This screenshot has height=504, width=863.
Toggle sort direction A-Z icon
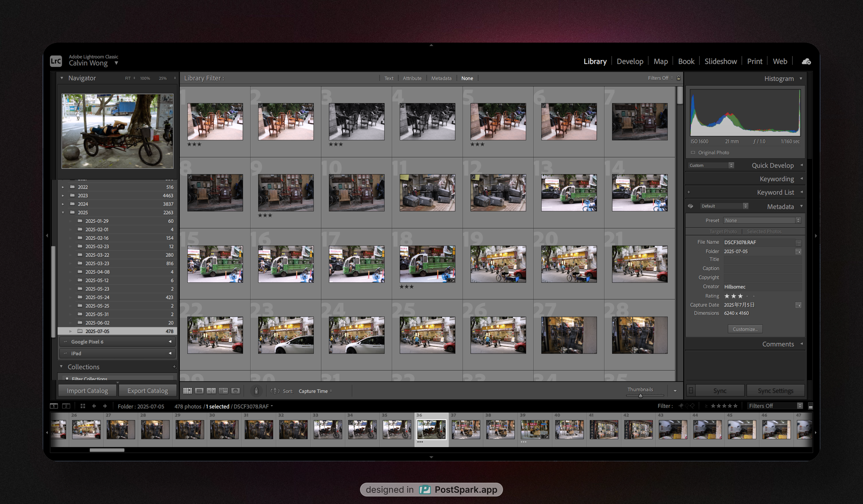point(275,391)
